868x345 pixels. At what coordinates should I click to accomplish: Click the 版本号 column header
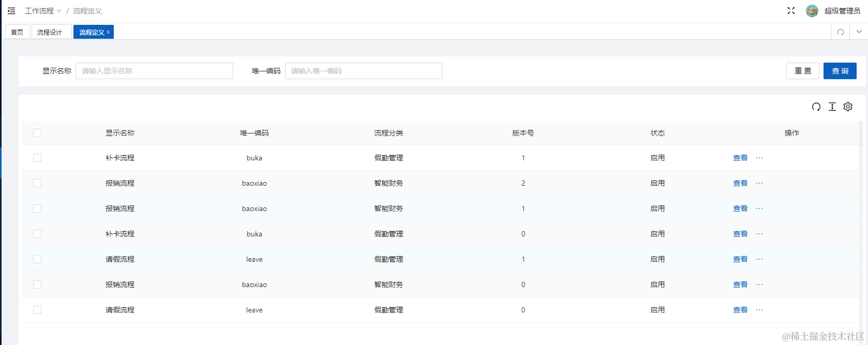point(523,133)
